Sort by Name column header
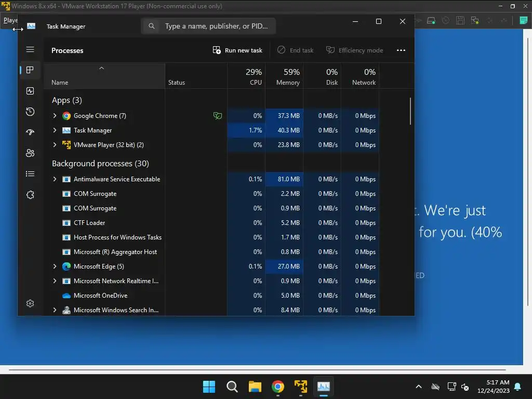The width and height of the screenshot is (532, 399). click(x=104, y=76)
